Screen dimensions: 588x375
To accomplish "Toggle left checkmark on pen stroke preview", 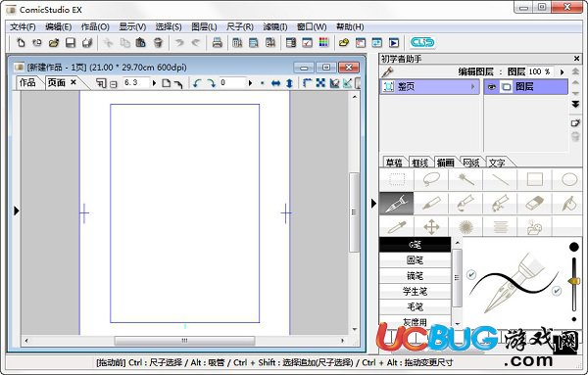I will (471, 274).
